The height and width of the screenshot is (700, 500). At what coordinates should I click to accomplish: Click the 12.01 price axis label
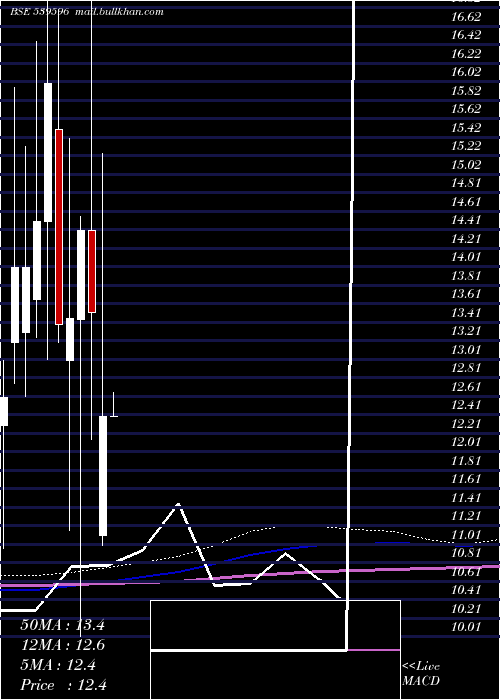click(x=467, y=442)
